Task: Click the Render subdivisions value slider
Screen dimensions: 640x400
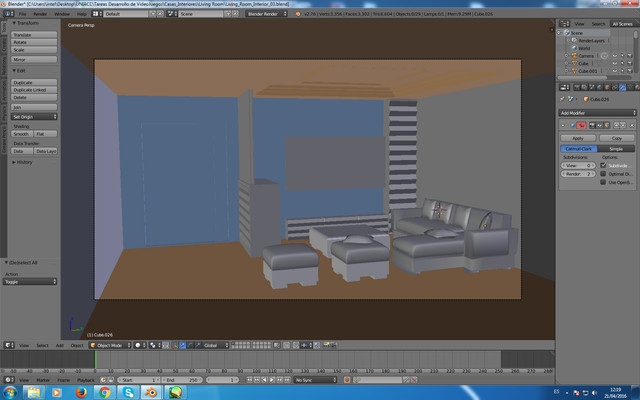Action: (578, 174)
